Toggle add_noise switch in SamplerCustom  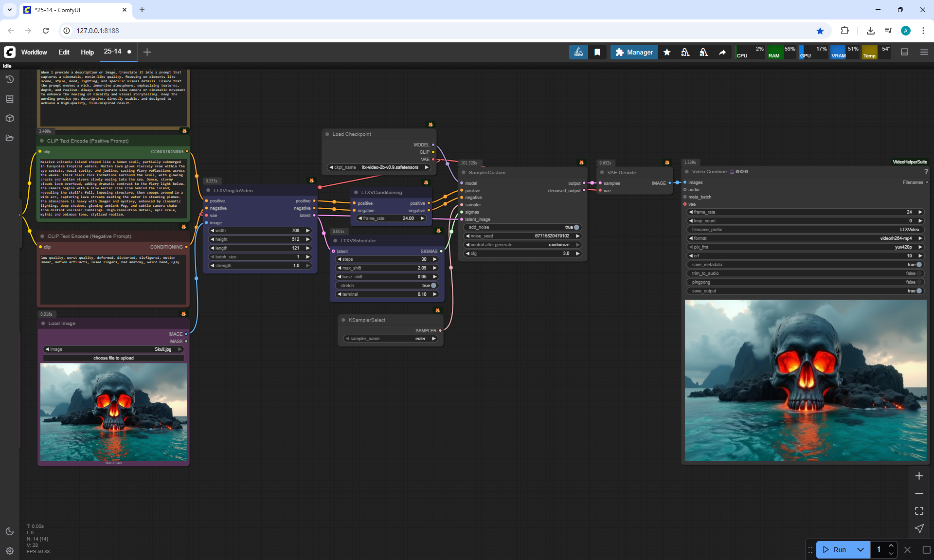pyautogui.click(x=576, y=227)
